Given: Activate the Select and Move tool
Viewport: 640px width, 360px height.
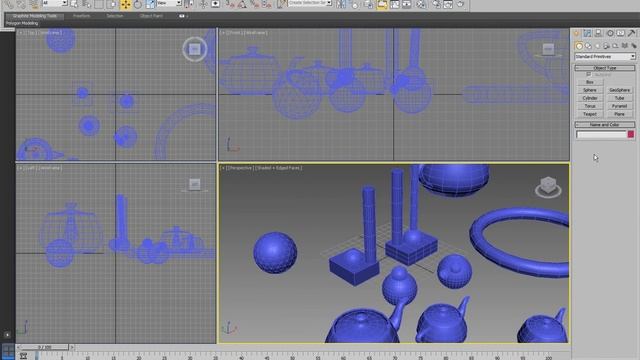Looking at the screenshot, I should click(x=125, y=4).
